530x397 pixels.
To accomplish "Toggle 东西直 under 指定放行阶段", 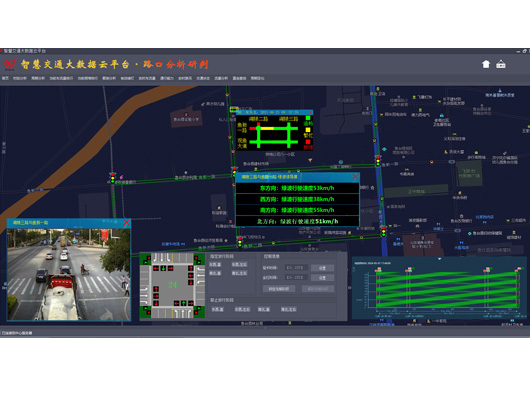I will coord(215,265).
